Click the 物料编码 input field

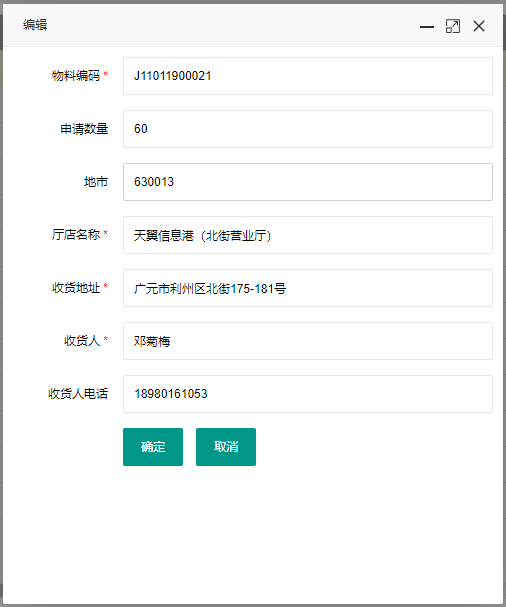[308, 76]
